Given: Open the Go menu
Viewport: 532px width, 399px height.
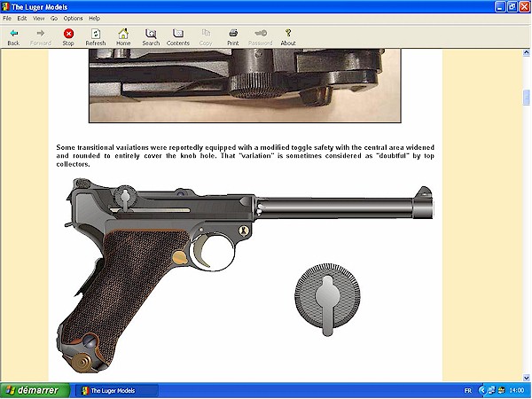Looking at the screenshot, I should [54, 19].
